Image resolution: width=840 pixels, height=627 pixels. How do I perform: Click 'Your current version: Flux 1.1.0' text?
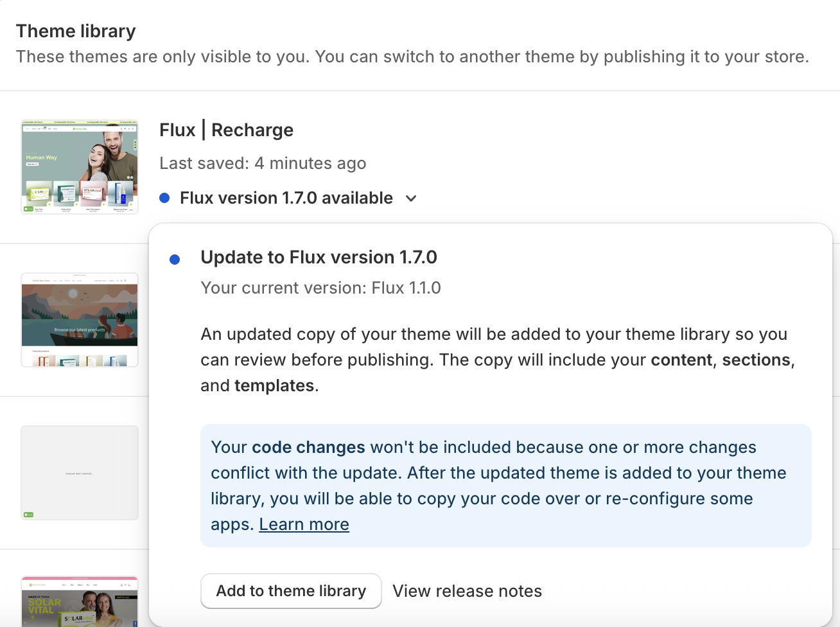coord(320,288)
